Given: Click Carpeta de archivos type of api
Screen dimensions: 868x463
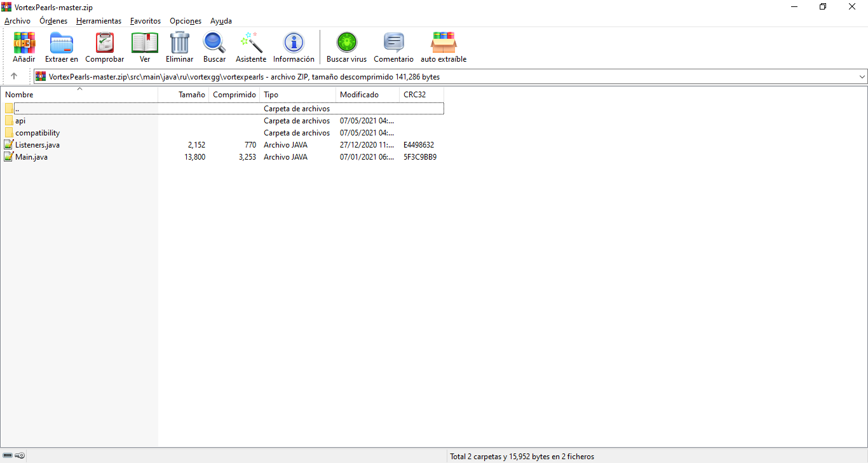Looking at the screenshot, I should click(297, 121).
